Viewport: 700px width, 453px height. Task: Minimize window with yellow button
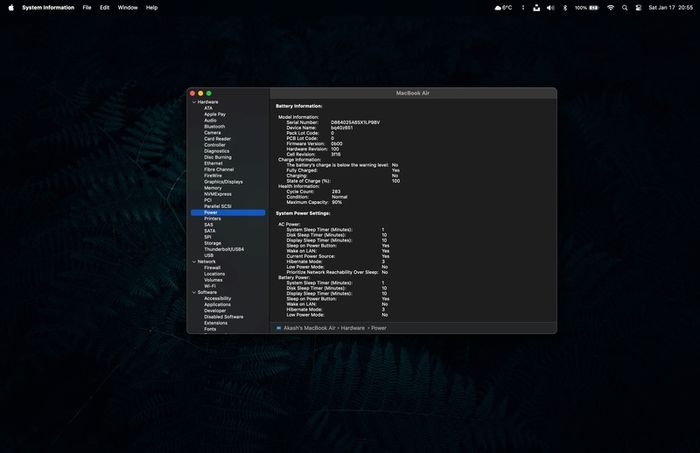pos(200,93)
